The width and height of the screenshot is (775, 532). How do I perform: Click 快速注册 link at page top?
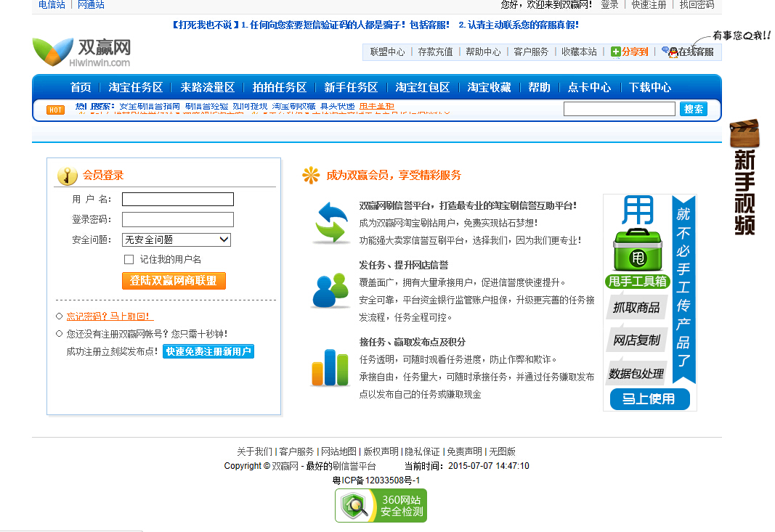649,4
